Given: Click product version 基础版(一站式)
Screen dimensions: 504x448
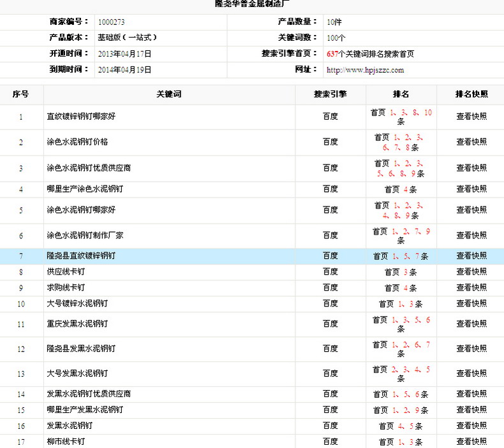Looking at the screenshot, I should pos(128,38).
